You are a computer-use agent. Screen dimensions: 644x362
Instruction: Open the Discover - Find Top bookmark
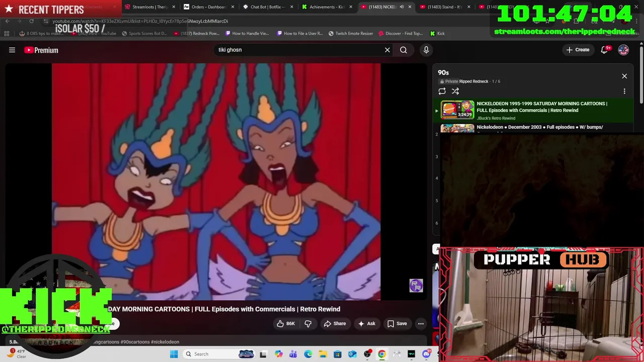[x=400, y=33]
